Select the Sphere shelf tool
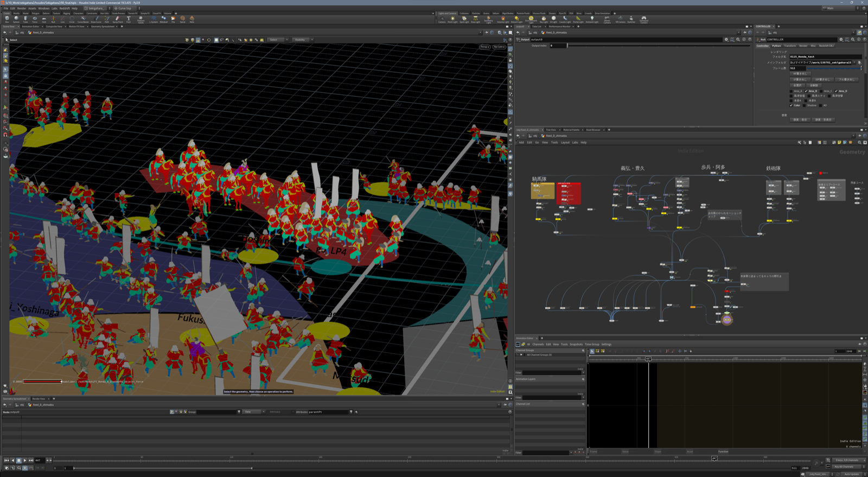The image size is (868, 477). 16,19
